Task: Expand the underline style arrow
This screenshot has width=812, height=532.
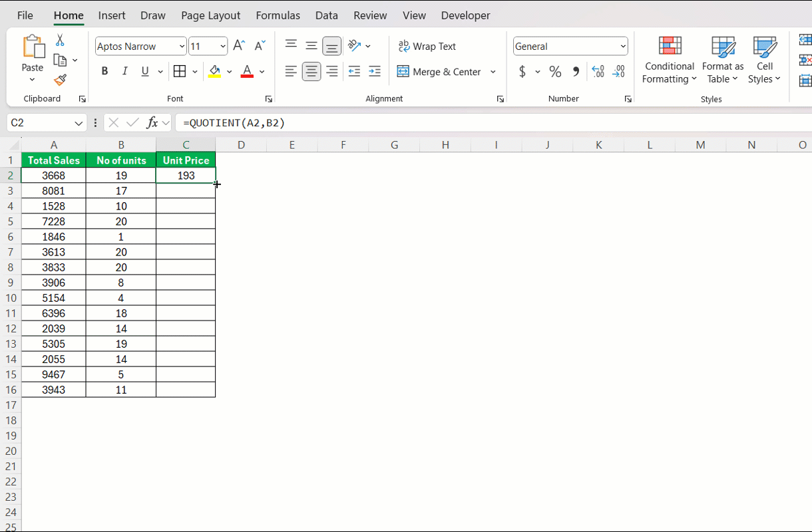Action: pyautogui.click(x=160, y=71)
